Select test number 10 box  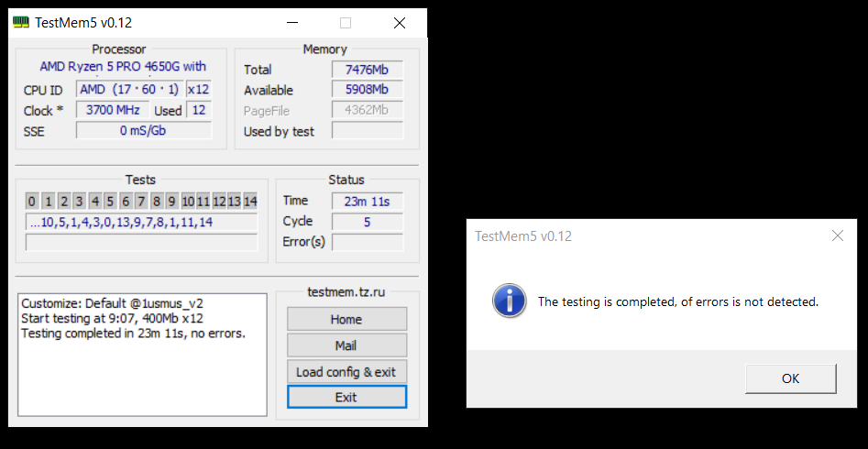[x=188, y=201]
